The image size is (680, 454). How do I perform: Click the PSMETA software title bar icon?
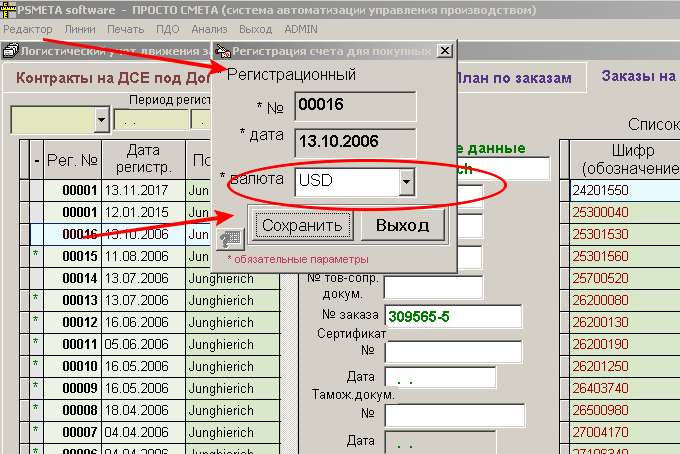[8, 9]
